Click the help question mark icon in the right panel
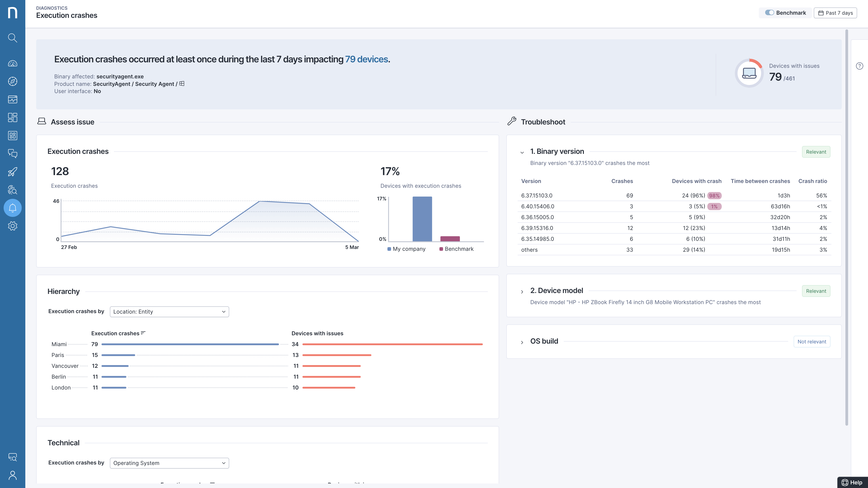 point(859,66)
